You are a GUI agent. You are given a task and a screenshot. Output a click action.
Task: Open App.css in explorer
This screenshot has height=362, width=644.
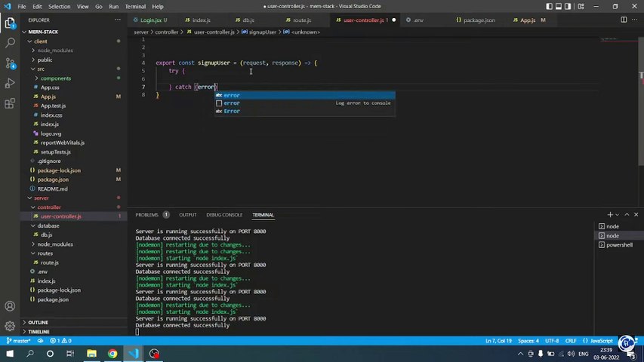(50, 87)
